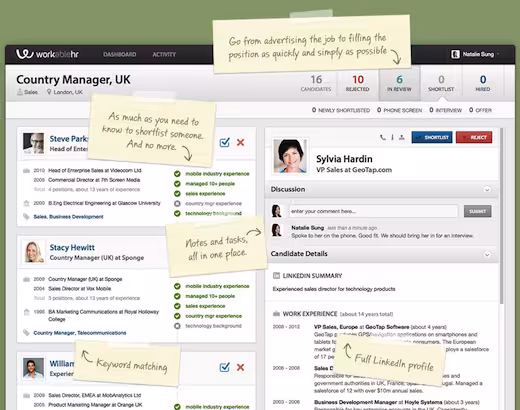Click the education icon next to B.Eng Electrical Engineering
Image resolution: width=520 pixels, height=410 pixels.
(x=26, y=203)
